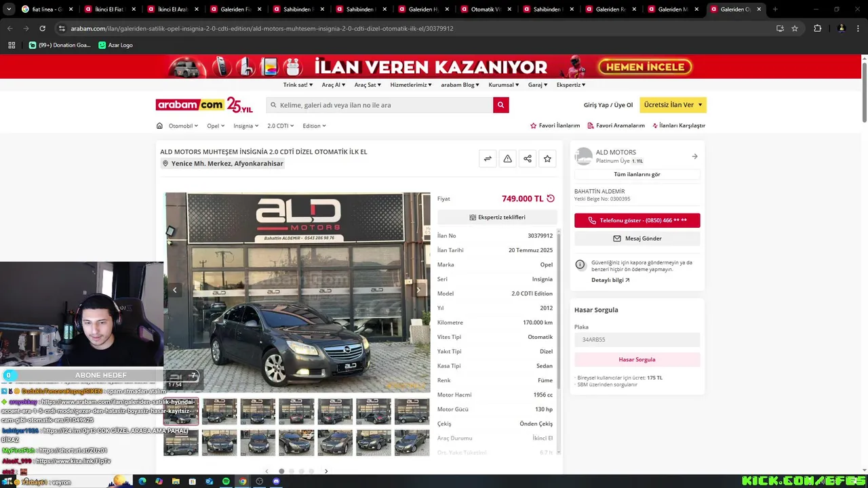The height and width of the screenshot is (488, 868).
Task: Click the red search magnifier button
Action: (x=500, y=105)
